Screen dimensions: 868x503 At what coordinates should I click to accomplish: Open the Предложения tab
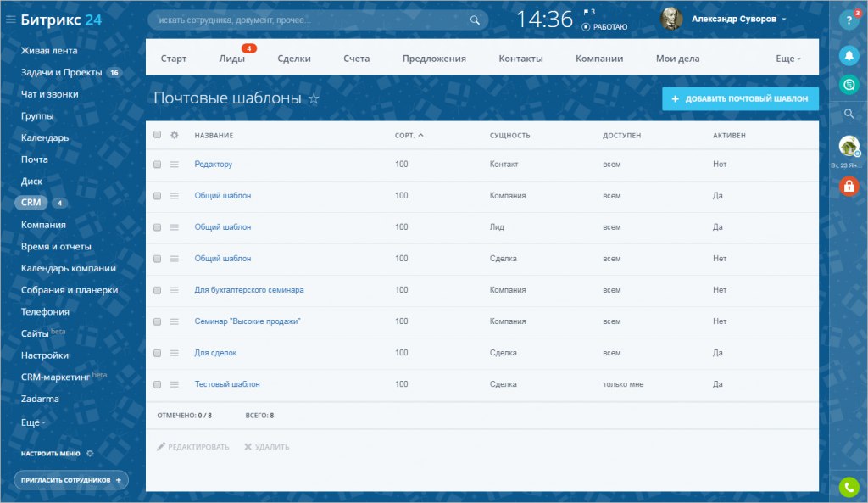click(434, 59)
